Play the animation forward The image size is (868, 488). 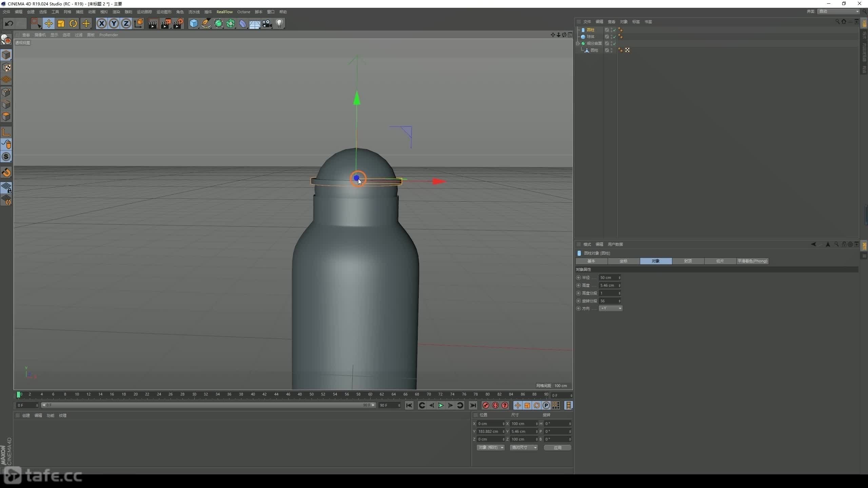click(x=441, y=405)
